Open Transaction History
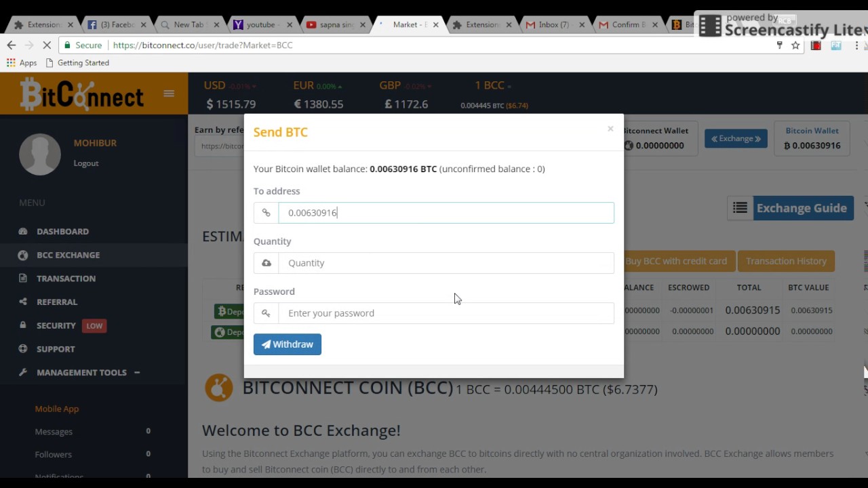The image size is (868, 488). pos(786,261)
